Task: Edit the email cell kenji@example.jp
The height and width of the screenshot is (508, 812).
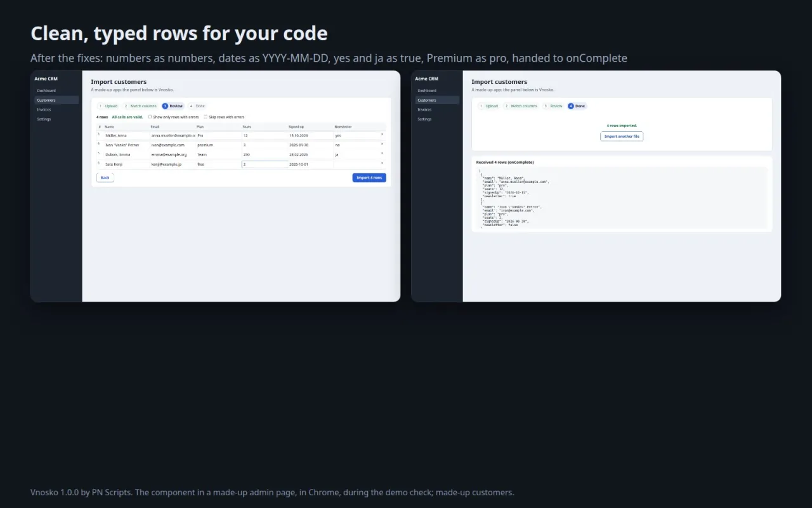Action: 173,164
